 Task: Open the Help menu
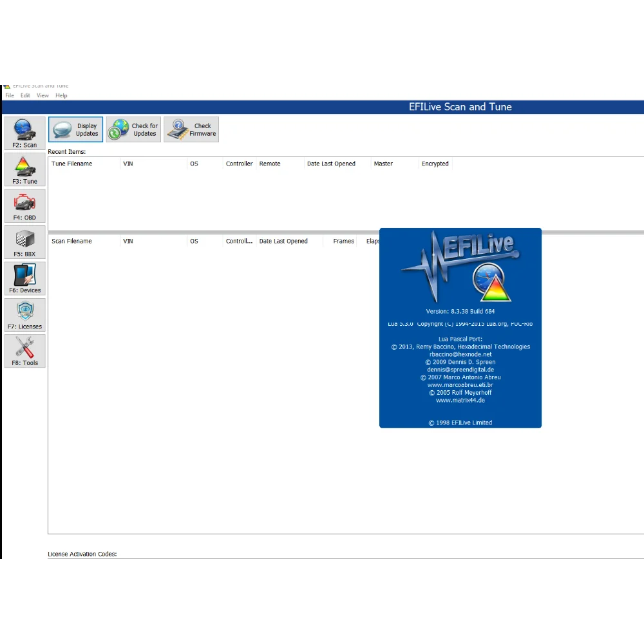point(61,95)
